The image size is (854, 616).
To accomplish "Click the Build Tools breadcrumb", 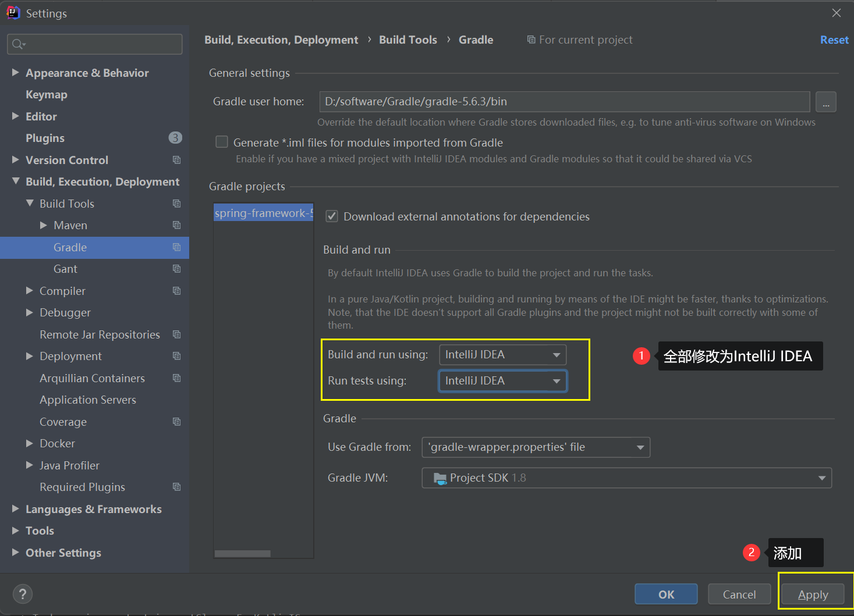I will pyautogui.click(x=408, y=40).
